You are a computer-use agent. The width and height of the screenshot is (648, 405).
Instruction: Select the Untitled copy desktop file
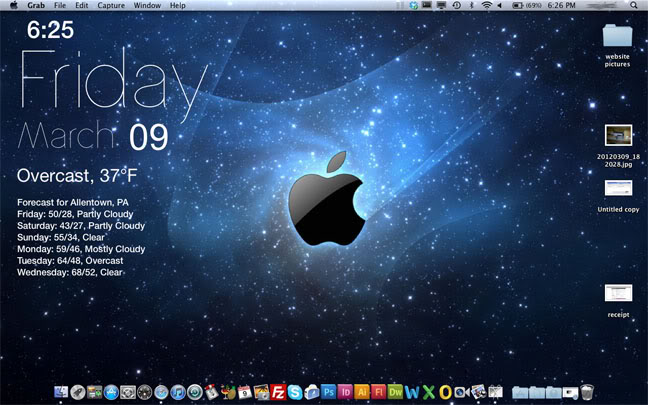618,196
